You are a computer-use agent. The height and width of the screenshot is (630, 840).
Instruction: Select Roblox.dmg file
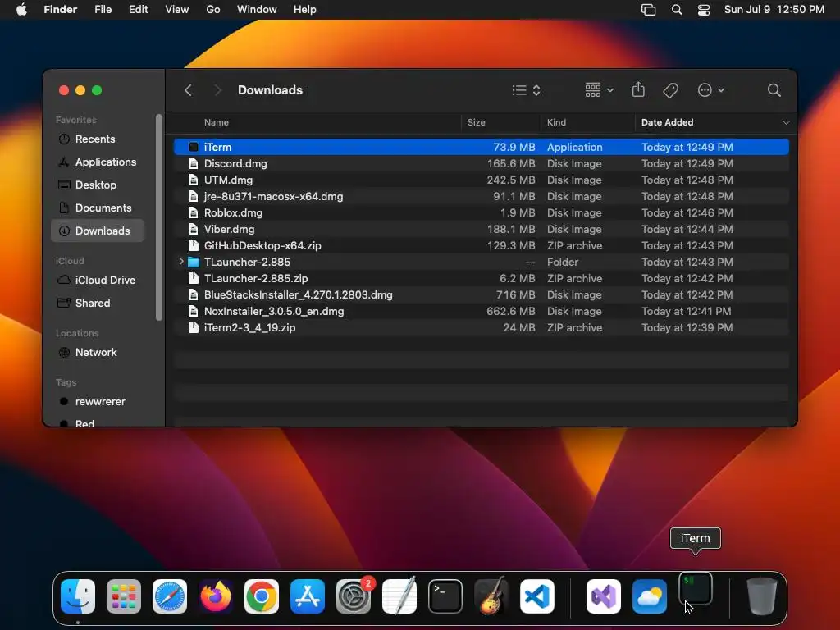481,212
